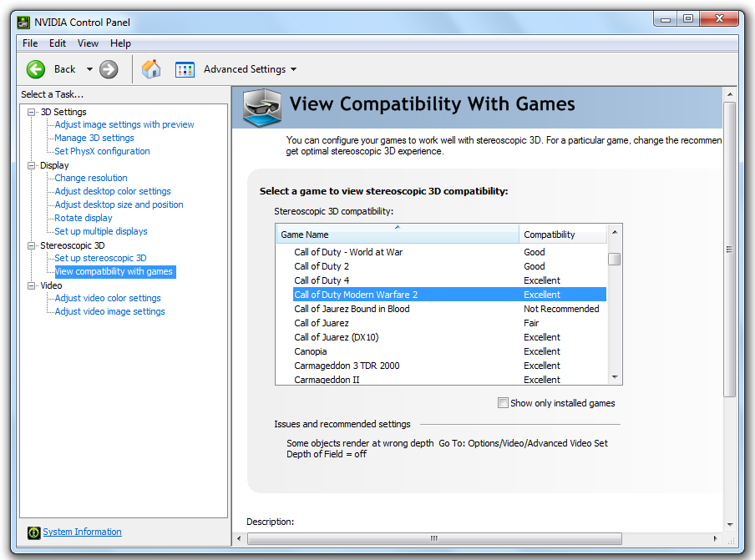
Task: Click the game list scroll-down arrow
Action: coord(615,377)
